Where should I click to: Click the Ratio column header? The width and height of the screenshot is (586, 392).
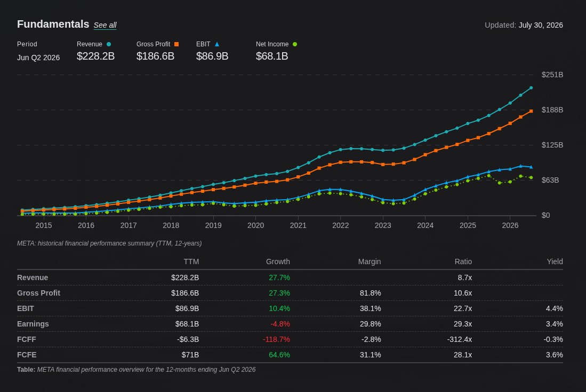463,262
